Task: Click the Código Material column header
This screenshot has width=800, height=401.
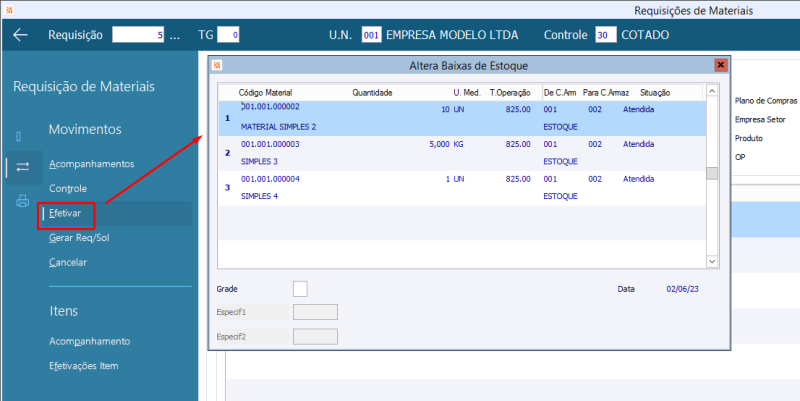Action: click(265, 93)
